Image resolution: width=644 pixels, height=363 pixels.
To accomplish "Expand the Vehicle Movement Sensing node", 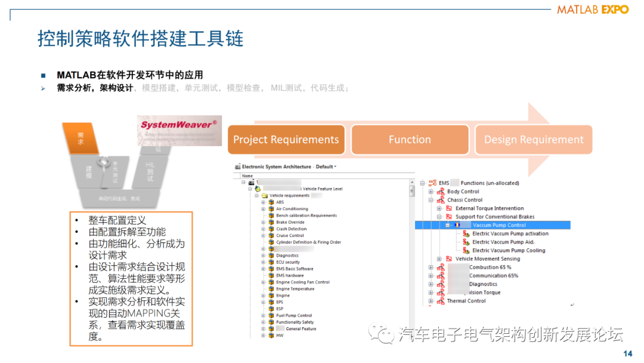I will (439, 258).
